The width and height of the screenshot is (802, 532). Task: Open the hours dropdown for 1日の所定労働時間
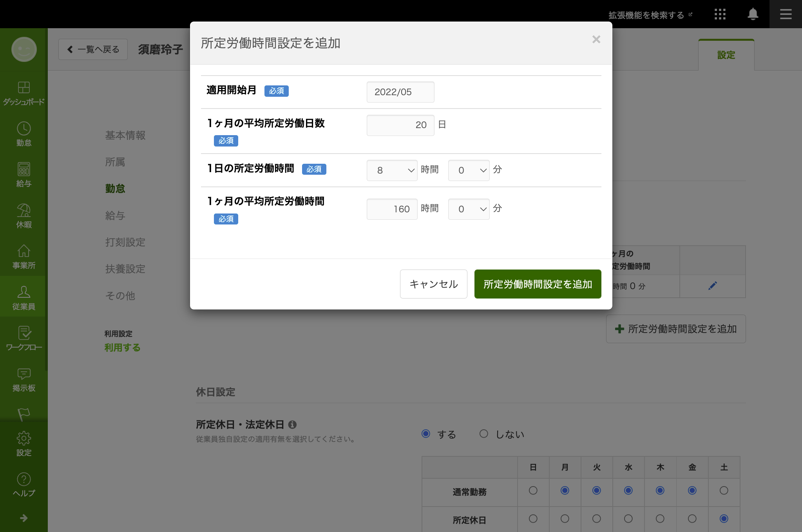click(x=392, y=170)
